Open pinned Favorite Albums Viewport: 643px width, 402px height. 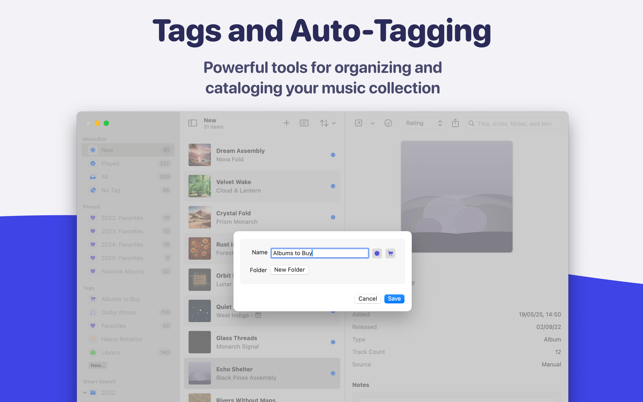tap(128, 271)
